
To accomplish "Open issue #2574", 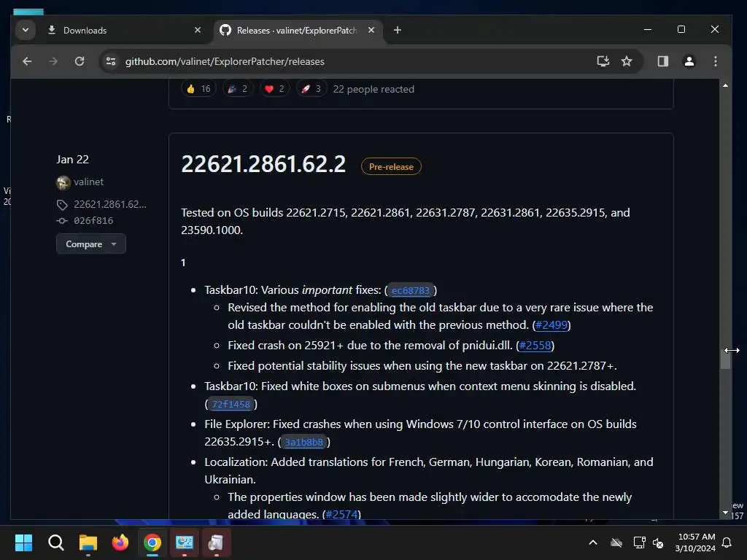I will click(341, 514).
